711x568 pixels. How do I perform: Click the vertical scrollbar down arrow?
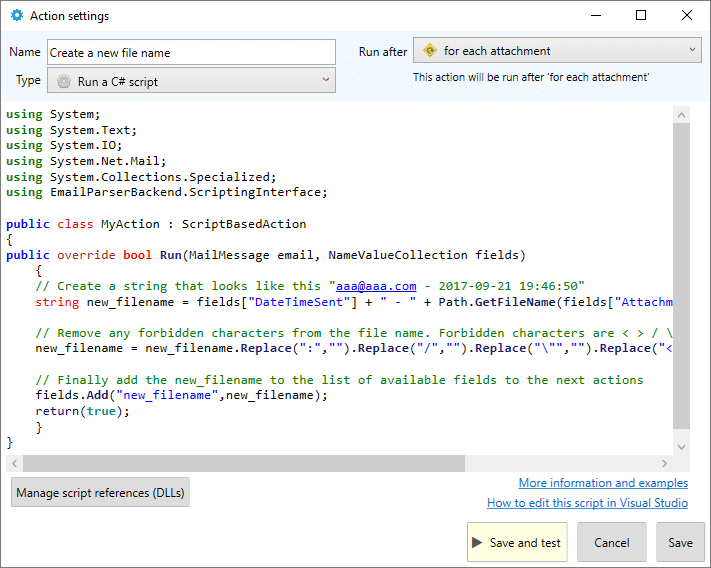tap(681, 447)
